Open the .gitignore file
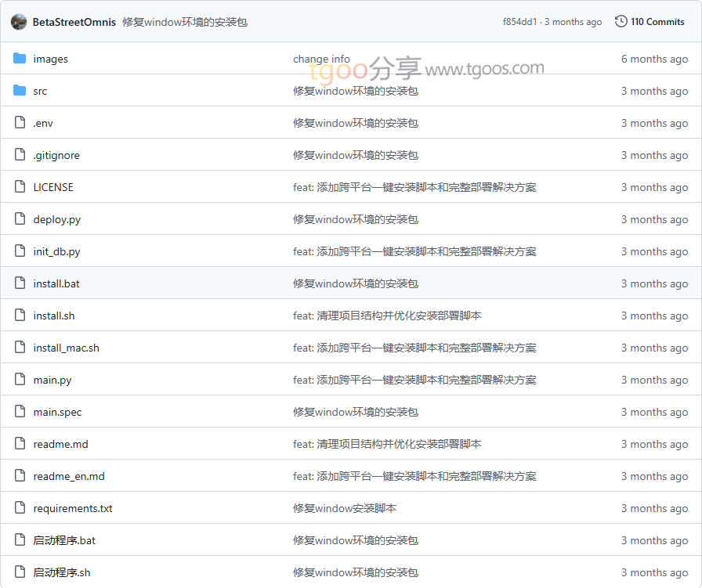This screenshot has height=588, width=702. [x=56, y=155]
